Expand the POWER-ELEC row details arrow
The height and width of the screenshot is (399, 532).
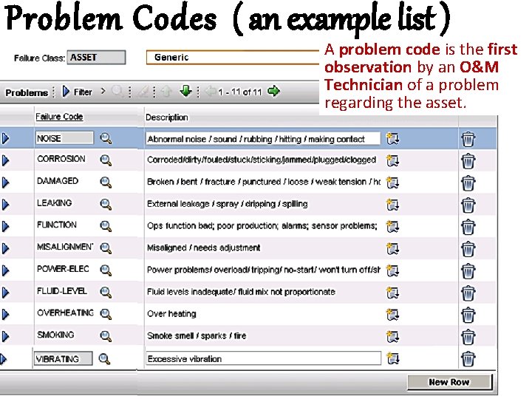pos(5,270)
